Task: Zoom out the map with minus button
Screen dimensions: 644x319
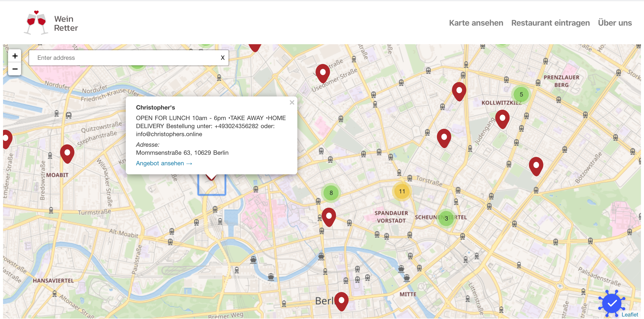Action: tap(15, 69)
